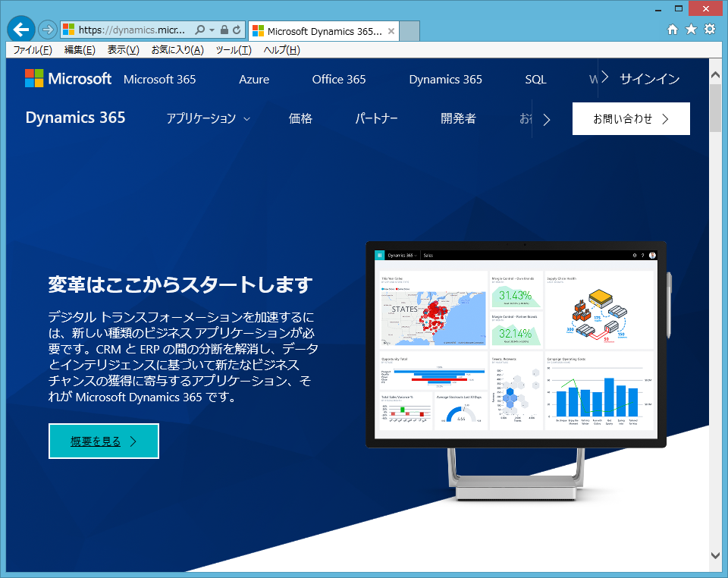This screenshot has width=728, height=578.
Task: Click the Dynamics 365 site title
Action: coord(75,118)
